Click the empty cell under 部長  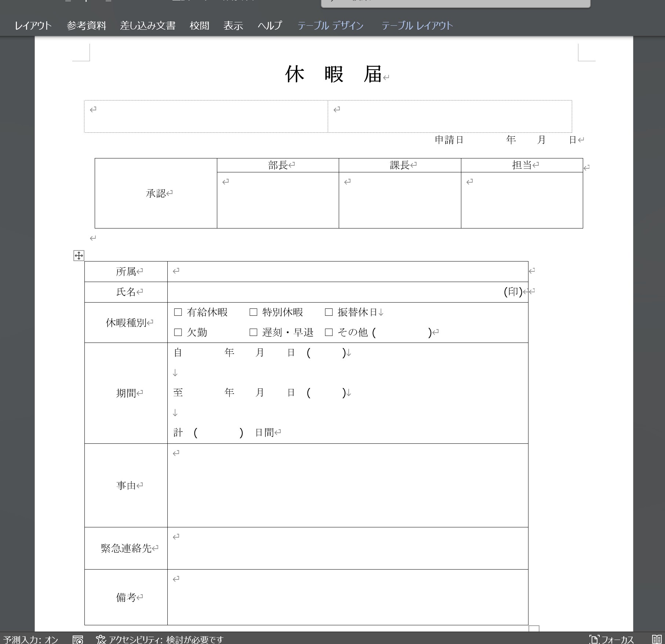click(x=278, y=200)
